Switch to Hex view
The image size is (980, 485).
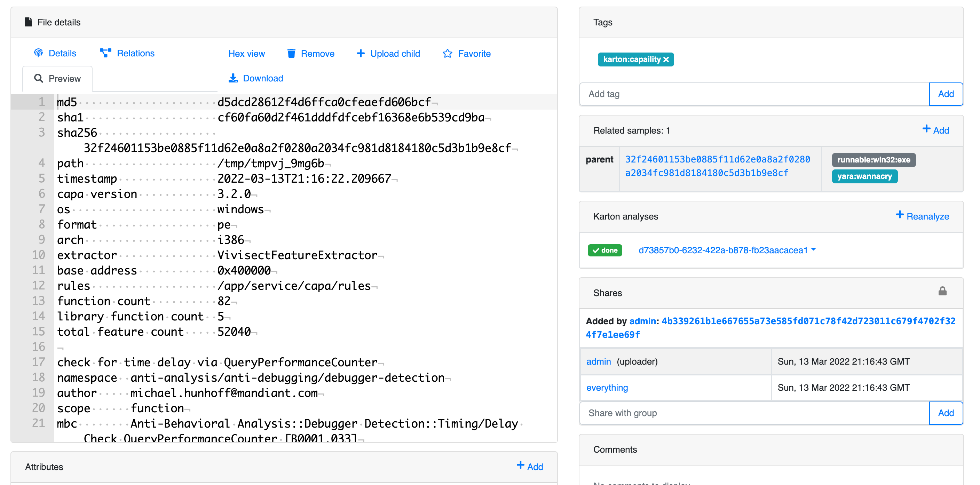point(246,54)
